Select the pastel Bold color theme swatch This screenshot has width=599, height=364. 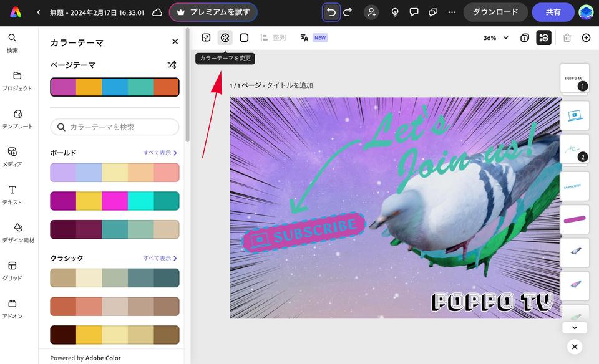[114, 173]
